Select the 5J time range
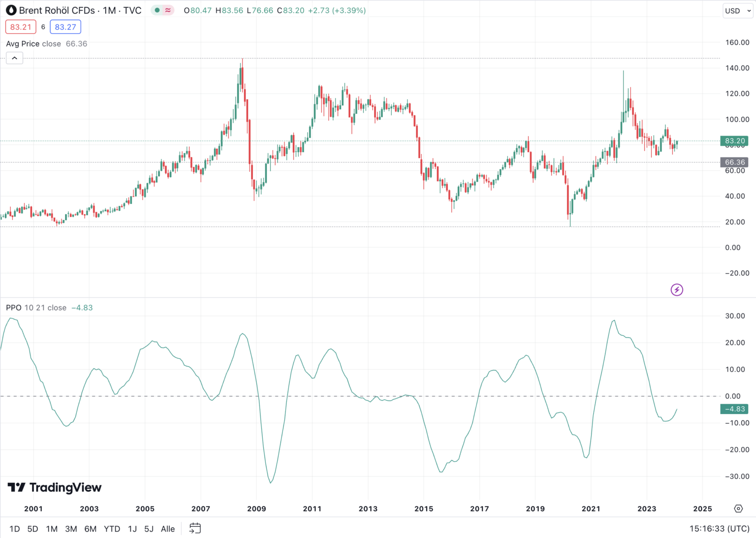 pyautogui.click(x=149, y=529)
